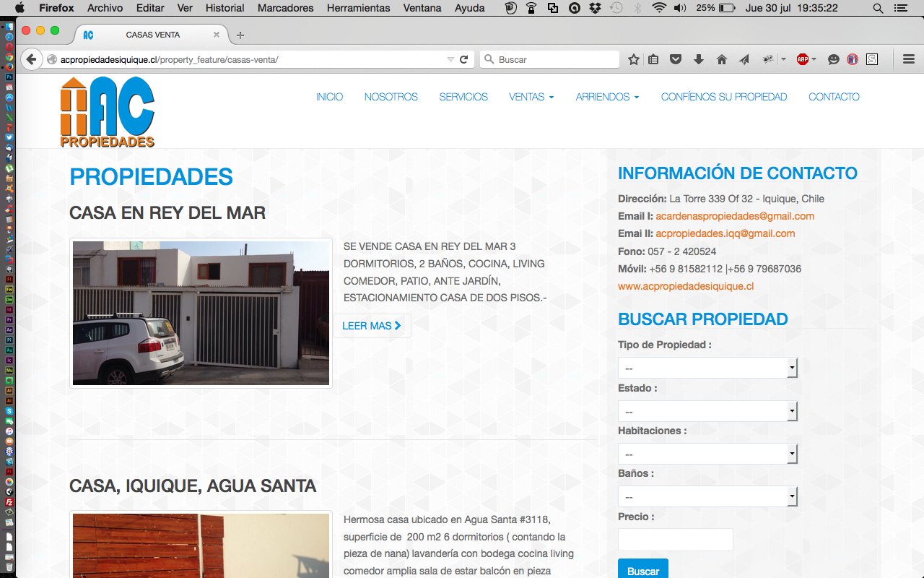Open the Habitaciones dropdown

707,454
